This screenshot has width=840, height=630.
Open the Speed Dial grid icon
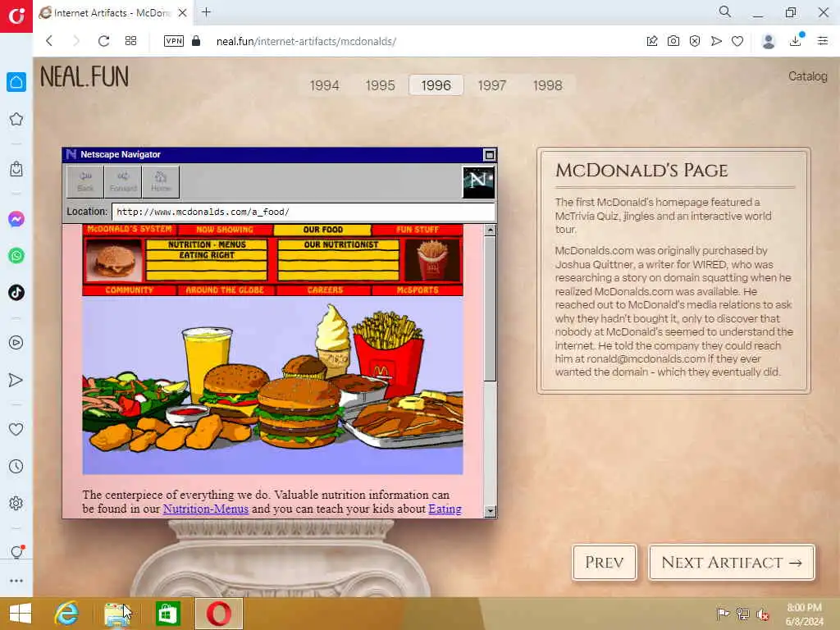(x=130, y=41)
